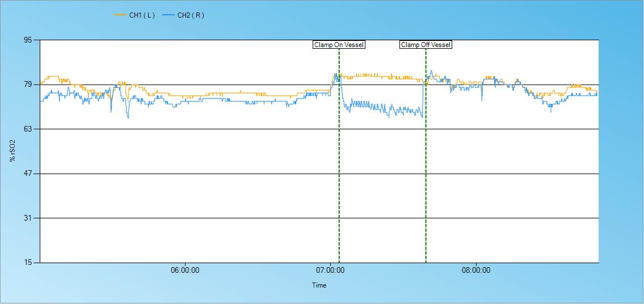Screen dimensions: 644x304
Task: Click the 06:00:00 time axis label
Action: [x=185, y=271]
